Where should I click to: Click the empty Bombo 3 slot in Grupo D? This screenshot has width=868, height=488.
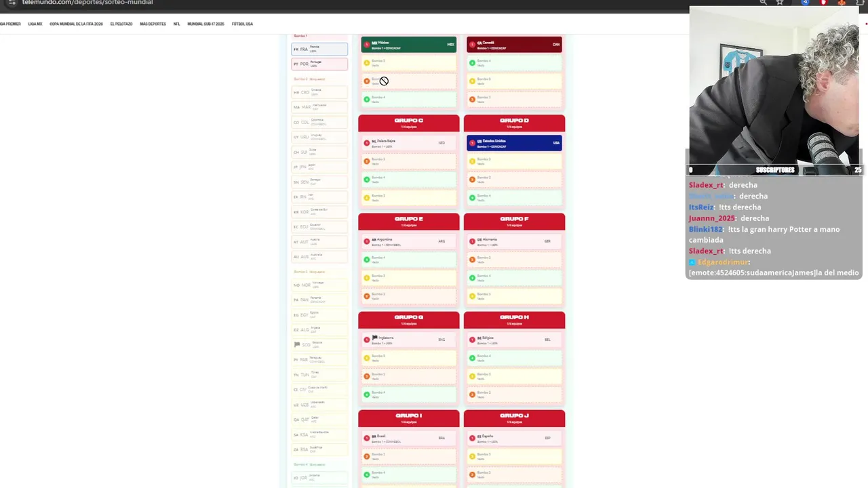coord(514,161)
